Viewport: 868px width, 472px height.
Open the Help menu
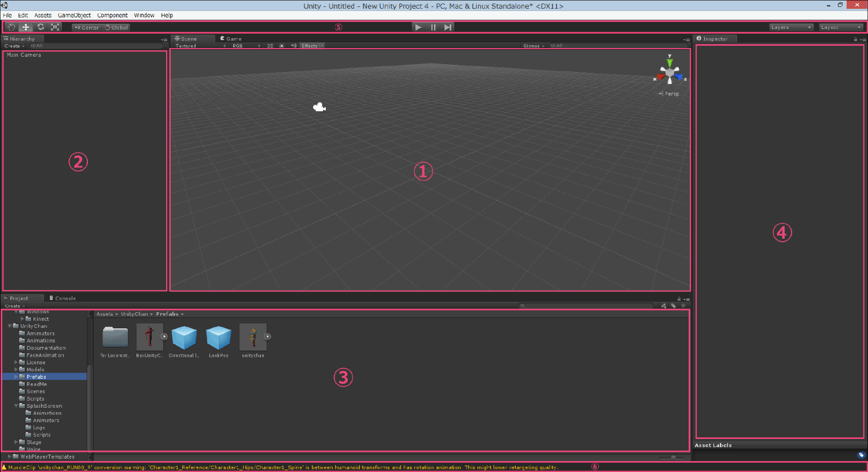coord(167,15)
